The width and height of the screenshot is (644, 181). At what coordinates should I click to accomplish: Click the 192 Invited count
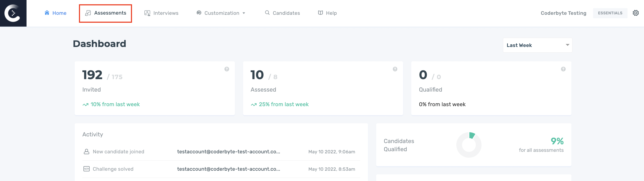[92, 75]
